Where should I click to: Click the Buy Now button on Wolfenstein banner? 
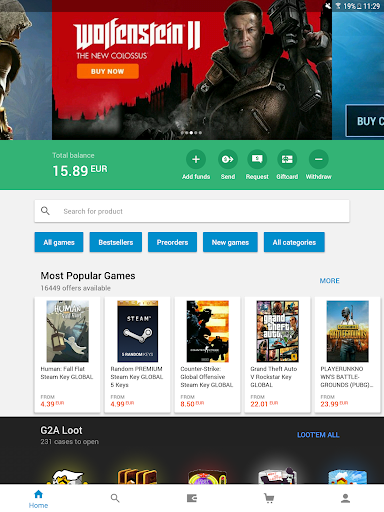coord(108,71)
